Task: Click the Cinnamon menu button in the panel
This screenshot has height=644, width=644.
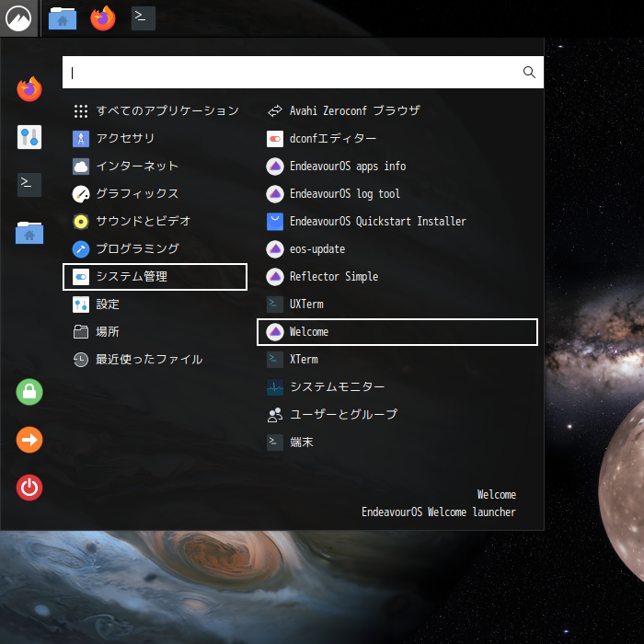Action: click(x=18, y=18)
